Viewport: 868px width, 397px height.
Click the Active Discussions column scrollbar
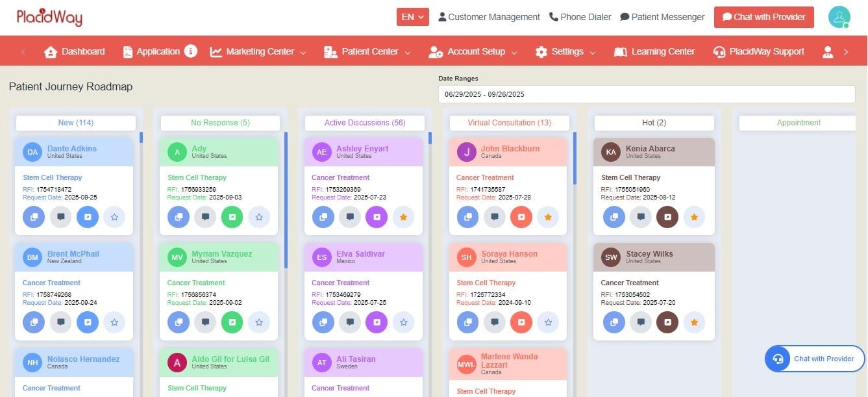point(430,138)
